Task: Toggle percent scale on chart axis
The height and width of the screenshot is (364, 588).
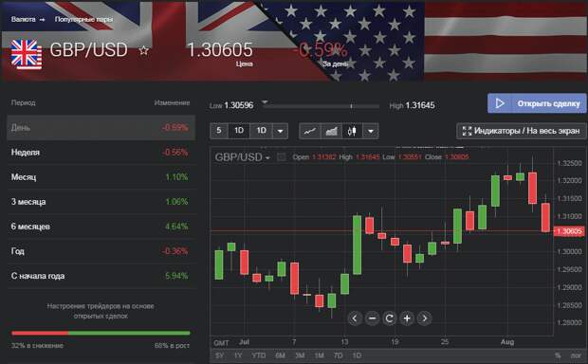Action: (x=558, y=355)
